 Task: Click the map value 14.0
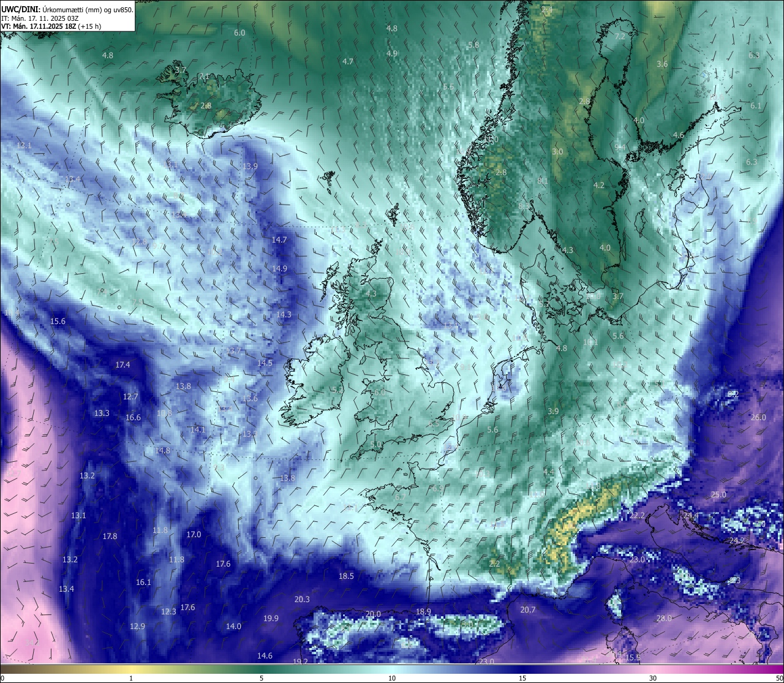tap(233, 626)
